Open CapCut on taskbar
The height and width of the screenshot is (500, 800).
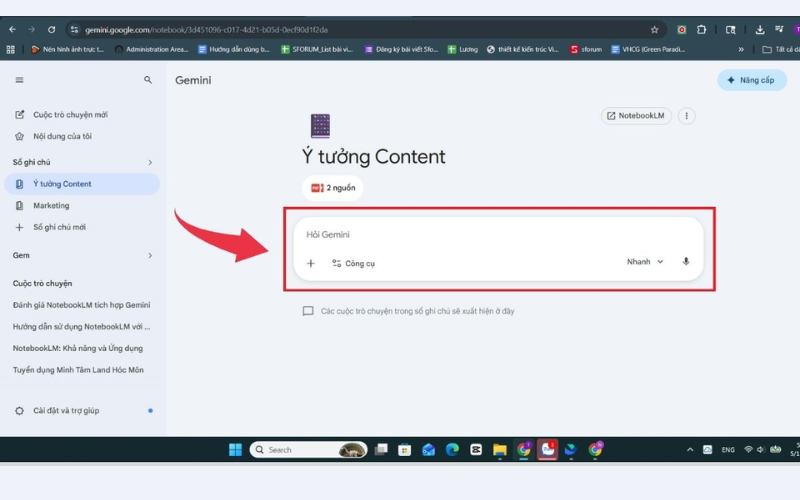coord(476,449)
